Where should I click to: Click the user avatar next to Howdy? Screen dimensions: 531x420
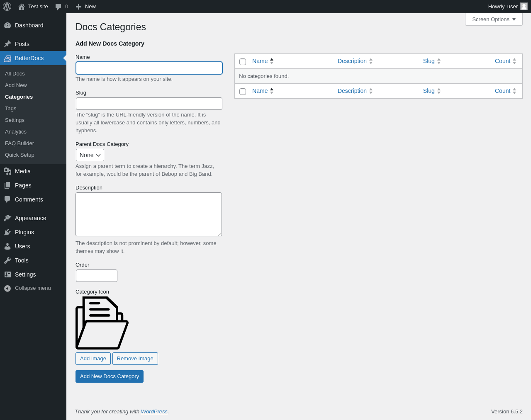click(524, 6)
